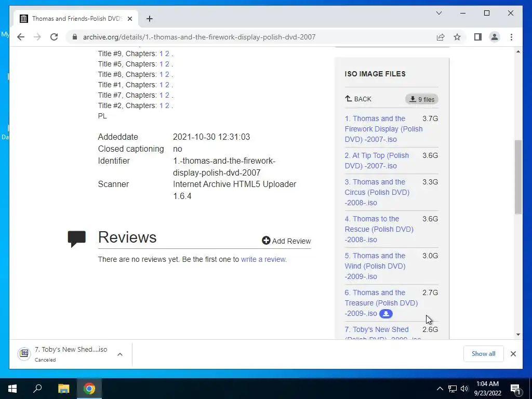The width and height of the screenshot is (532, 399).
Task: Open chapter 2 of Title #7
Action: pyautogui.click(x=167, y=96)
